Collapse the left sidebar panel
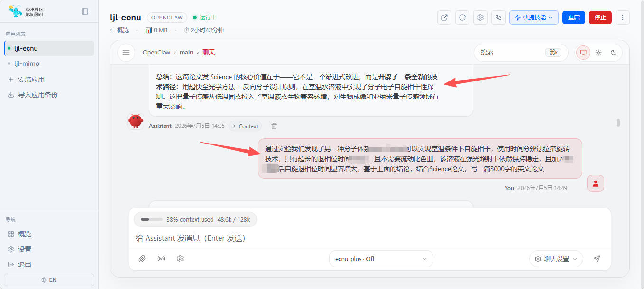Viewport: 644px width, 289px height. point(85,11)
